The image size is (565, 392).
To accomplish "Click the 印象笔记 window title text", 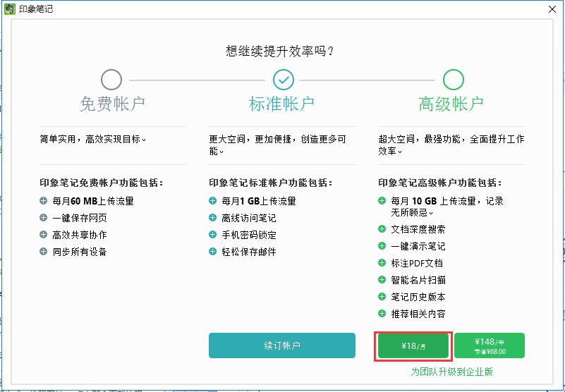I will coord(36,9).
